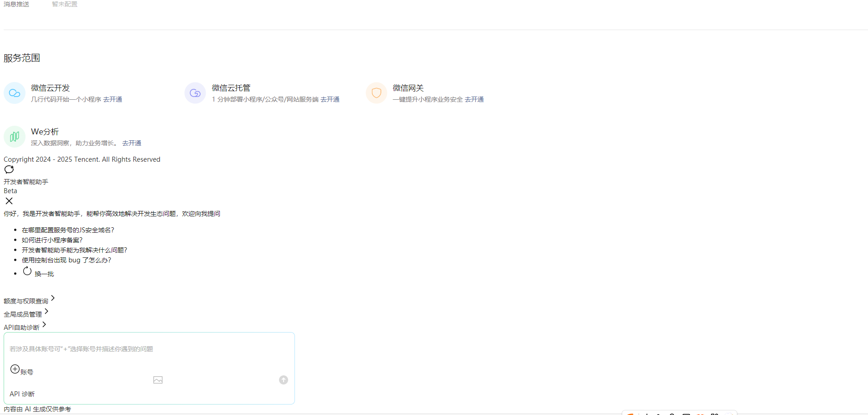Click the 服务范围 heading
The image size is (868, 415).
pos(22,58)
